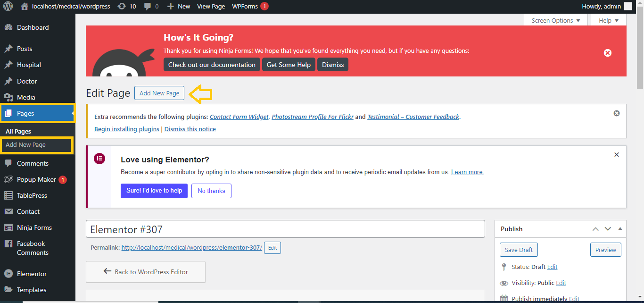Viewport: 644px width, 303px height.
Task: Open WPForms menu in admin bar
Action: pos(245,7)
